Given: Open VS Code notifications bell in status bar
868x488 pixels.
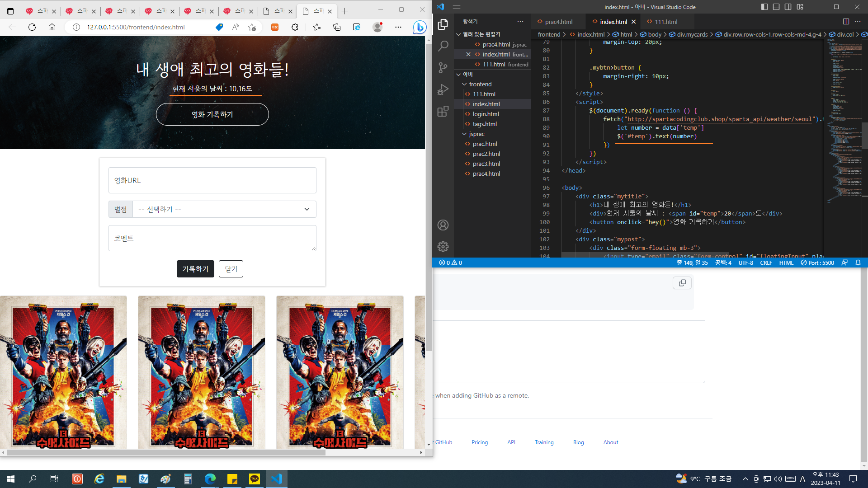Looking at the screenshot, I should (858, 263).
